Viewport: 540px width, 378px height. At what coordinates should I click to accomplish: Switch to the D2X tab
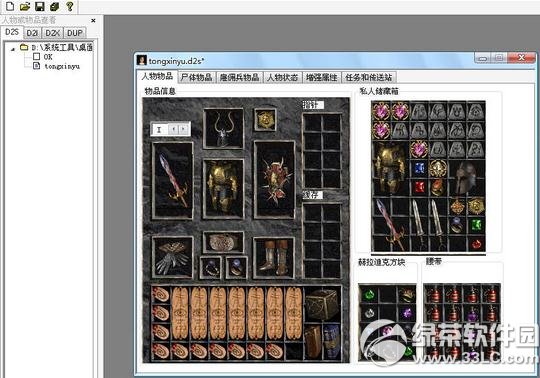pos(53,33)
